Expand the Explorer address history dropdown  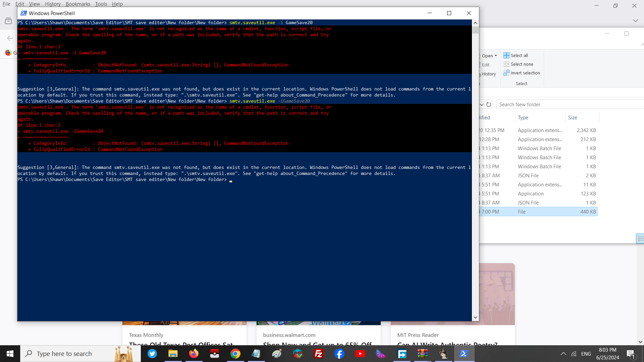[x=481, y=105]
